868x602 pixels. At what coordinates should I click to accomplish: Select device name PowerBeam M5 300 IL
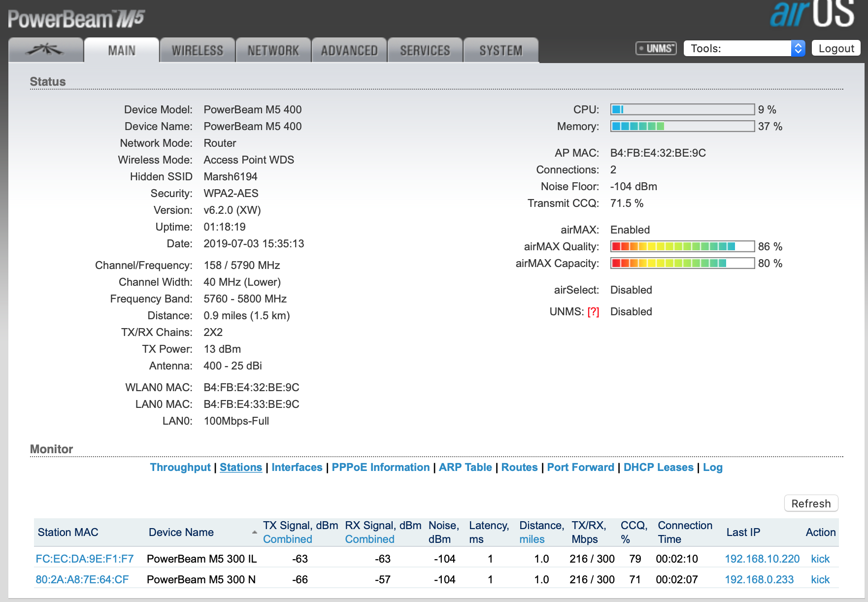[x=202, y=559]
